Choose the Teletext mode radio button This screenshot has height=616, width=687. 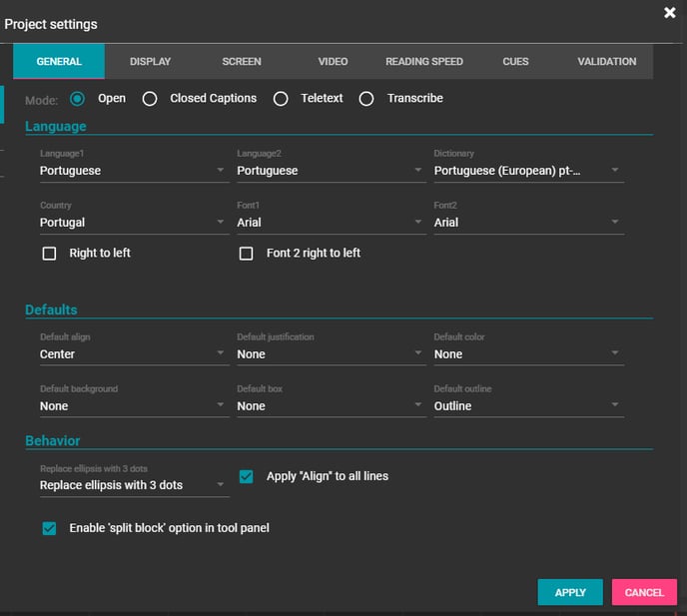click(x=281, y=99)
